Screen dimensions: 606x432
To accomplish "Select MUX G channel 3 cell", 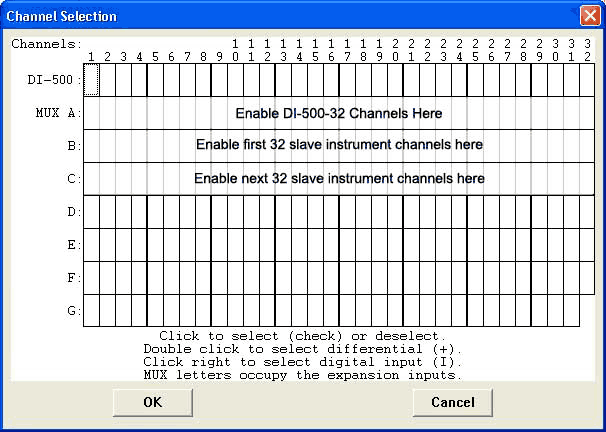I will click(x=124, y=311).
